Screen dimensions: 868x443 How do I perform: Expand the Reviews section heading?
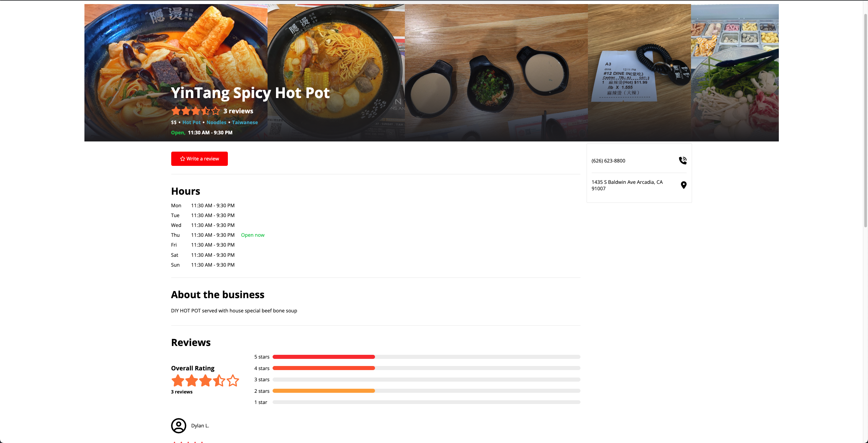tap(191, 342)
